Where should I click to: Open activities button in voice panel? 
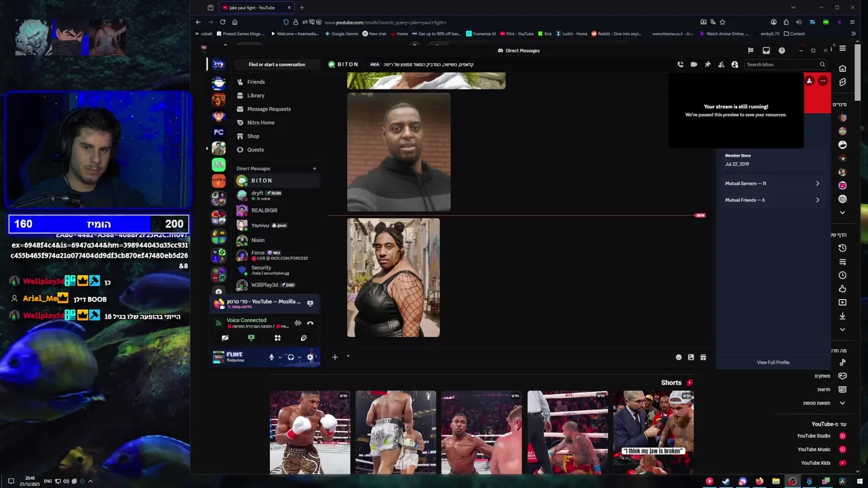coord(277,338)
